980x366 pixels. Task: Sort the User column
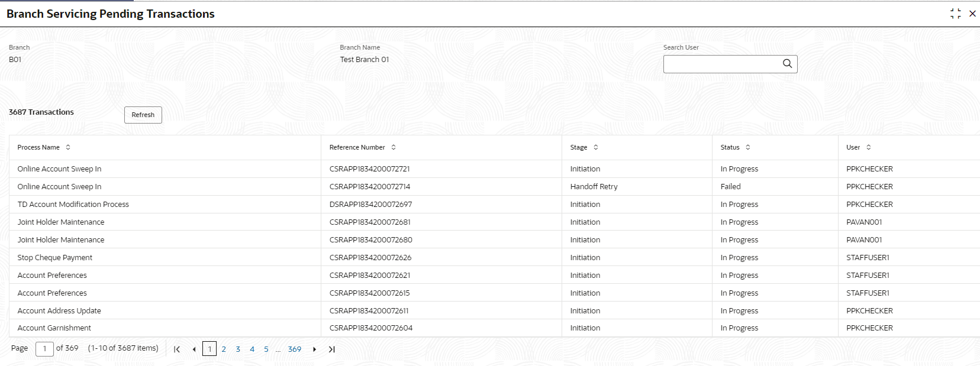click(x=869, y=147)
